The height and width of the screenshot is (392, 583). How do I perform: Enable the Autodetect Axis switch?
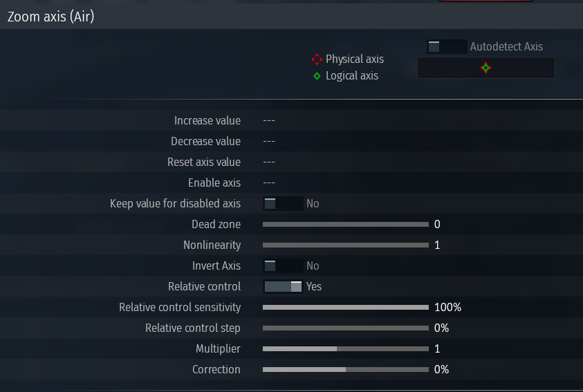pos(447,47)
